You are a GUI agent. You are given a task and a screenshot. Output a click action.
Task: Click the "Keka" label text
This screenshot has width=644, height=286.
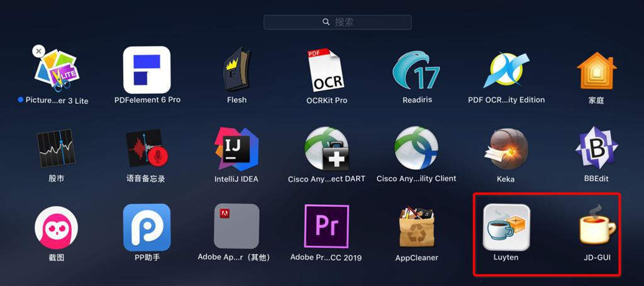coord(506,179)
